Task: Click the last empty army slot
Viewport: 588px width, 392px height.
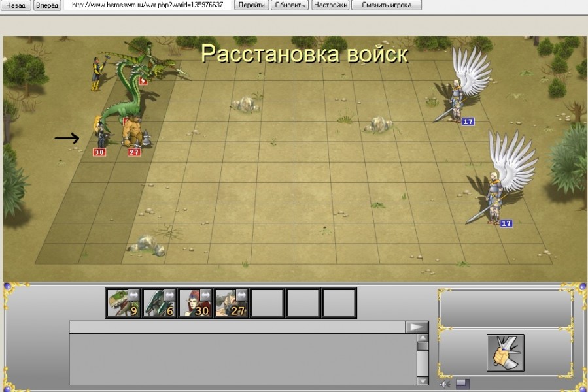Action: pyautogui.click(x=339, y=302)
